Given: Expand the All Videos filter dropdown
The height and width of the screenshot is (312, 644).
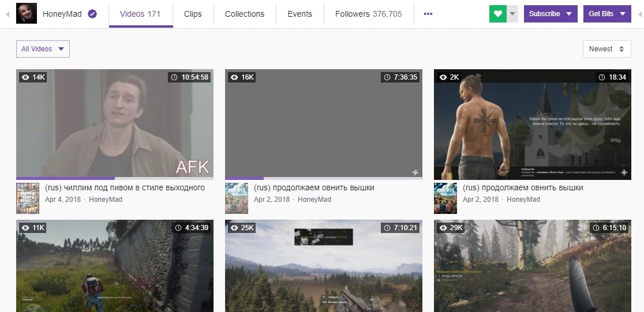Looking at the screenshot, I should pos(43,49).
